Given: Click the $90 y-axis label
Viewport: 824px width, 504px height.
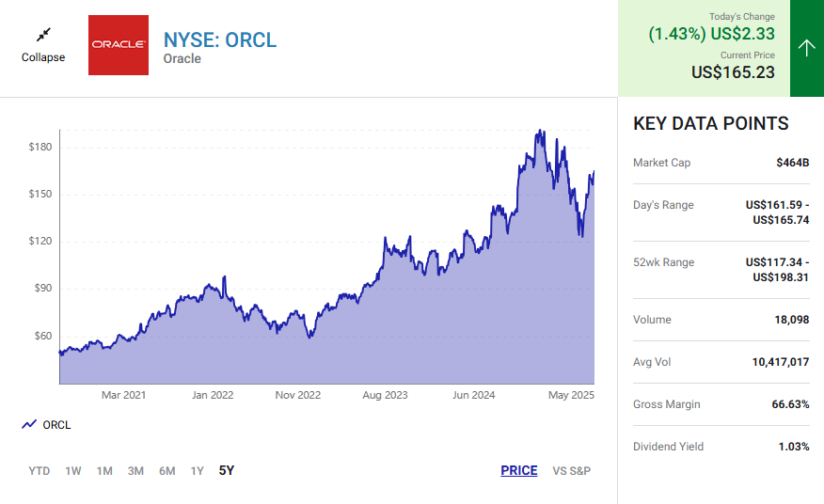Looking at the screenshot, I should [43, 288].
